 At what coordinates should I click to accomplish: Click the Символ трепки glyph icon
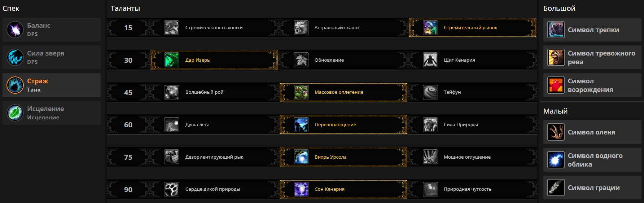tap(556, 30)
